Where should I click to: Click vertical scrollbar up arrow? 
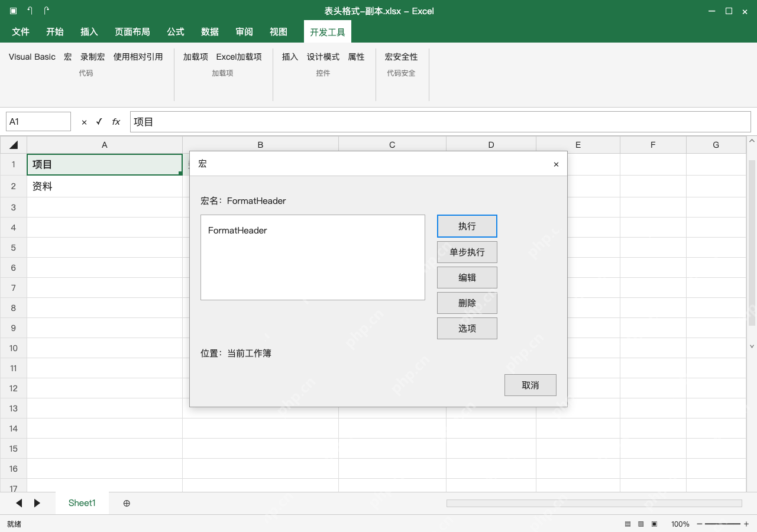pos(752,141)
